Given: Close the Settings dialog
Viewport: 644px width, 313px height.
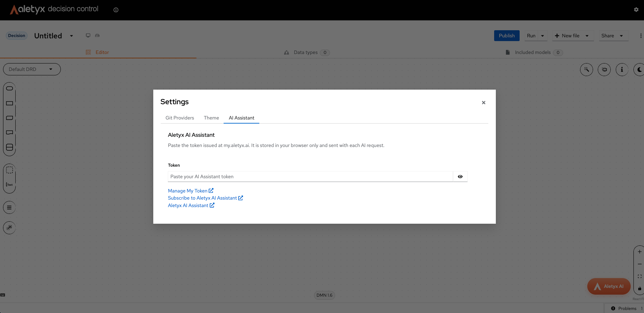Looking at the screenshot, I should click(x=484, y=103).
